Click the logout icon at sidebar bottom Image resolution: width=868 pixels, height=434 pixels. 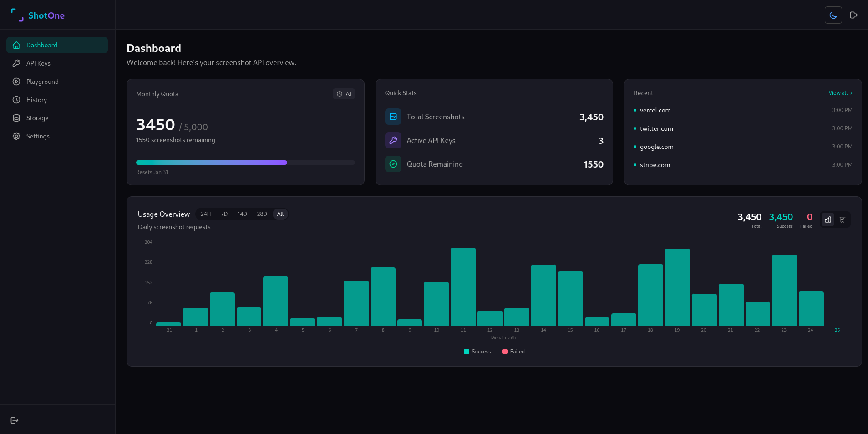tap(14, 420)
